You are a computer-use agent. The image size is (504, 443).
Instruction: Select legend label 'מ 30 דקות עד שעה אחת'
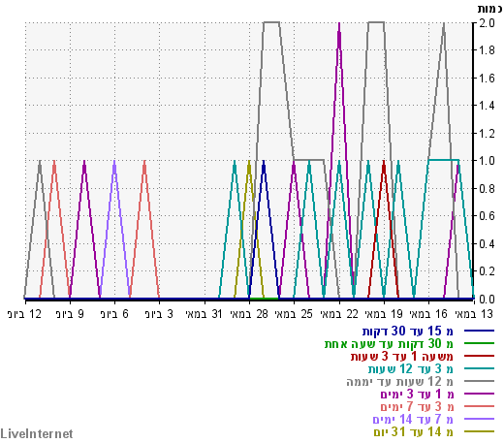point(389,343)
